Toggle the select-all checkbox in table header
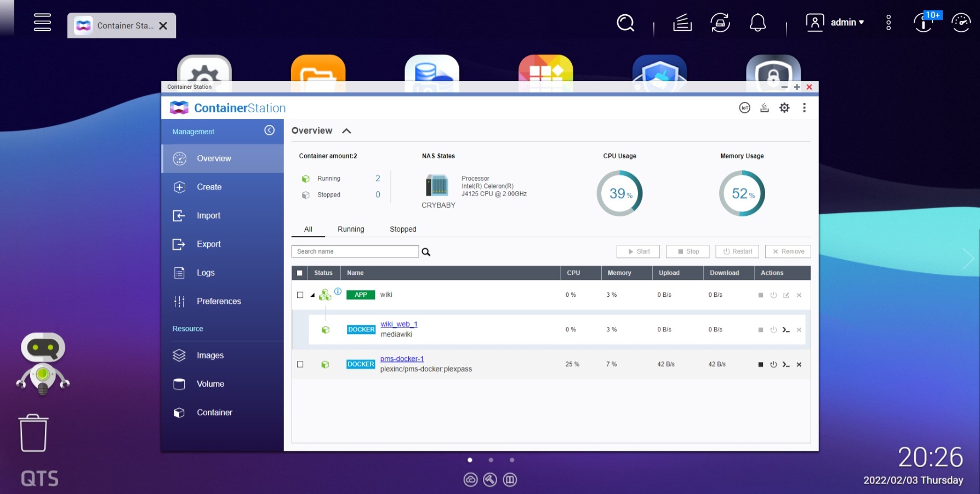The height and width of the screenshot is (494, 980). [300, 273]
